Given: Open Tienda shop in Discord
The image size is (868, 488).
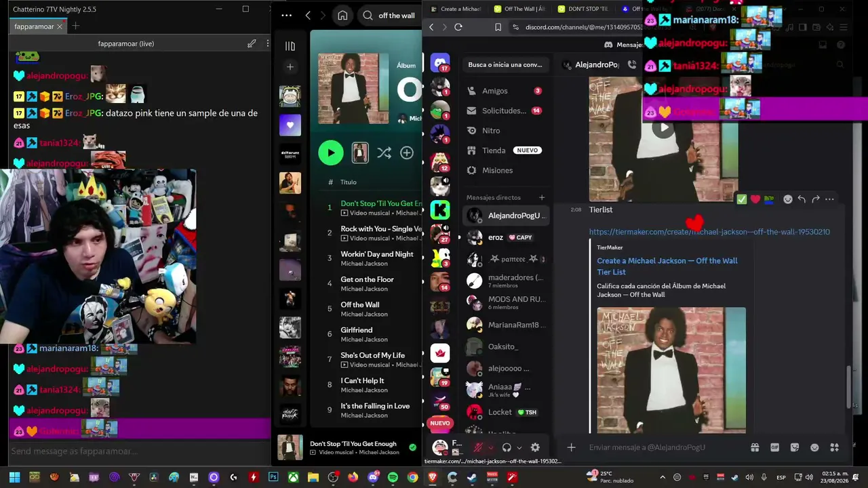Looking at the screenshot, I should click(505, 150).
